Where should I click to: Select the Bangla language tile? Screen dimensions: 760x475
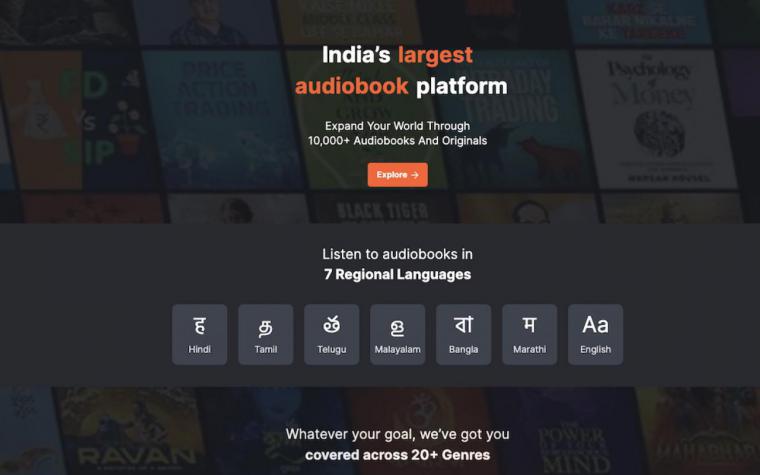(463, 334)
